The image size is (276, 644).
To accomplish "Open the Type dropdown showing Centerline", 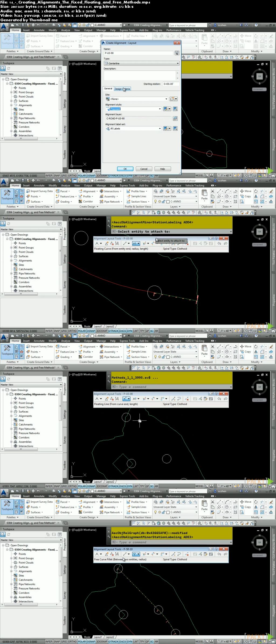I will pos(142,63).
